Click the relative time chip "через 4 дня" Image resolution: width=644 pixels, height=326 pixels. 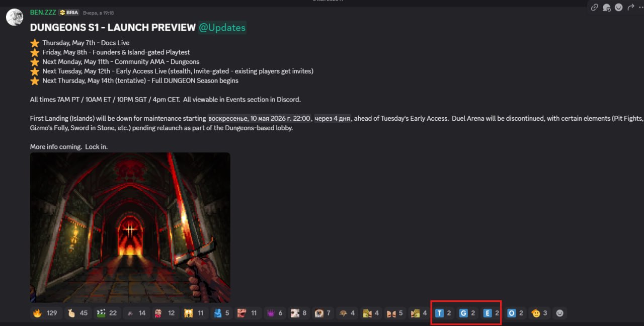(x=333, y=119)
